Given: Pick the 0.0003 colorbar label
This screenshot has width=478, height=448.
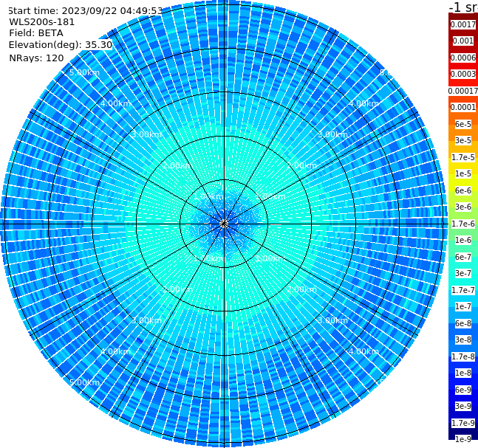Looking at the screenshot, I should [x=463, y=74].
